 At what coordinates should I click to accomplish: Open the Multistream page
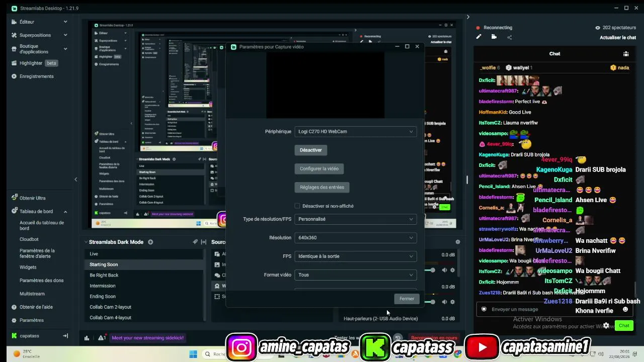click(32, 294)
